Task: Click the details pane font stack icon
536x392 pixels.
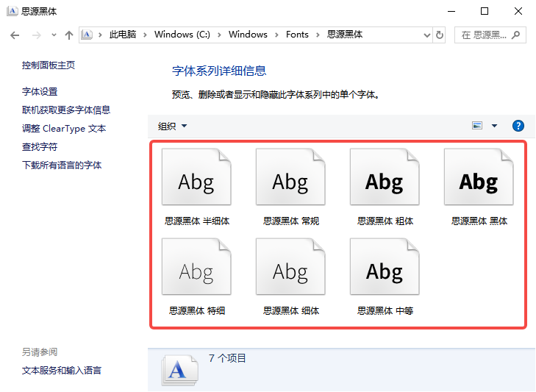Action: tap(180, 371)
